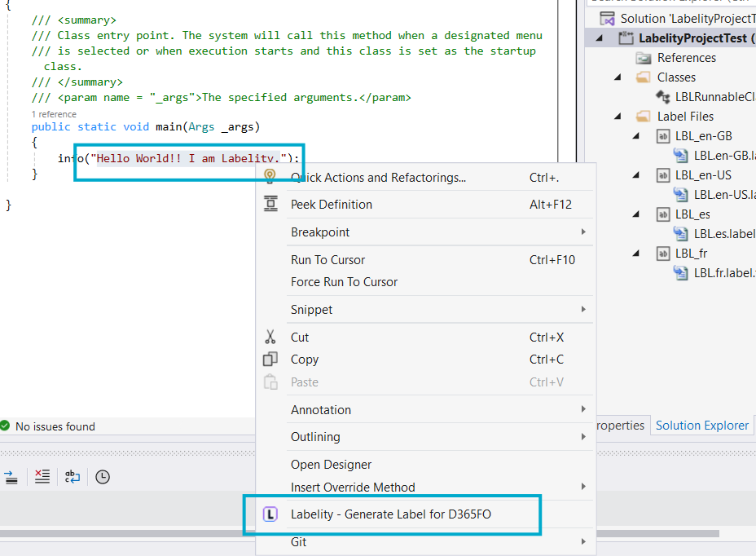Image resolution: width=756 pixels, height=556 pixels.
Task: Select Open Designer in the context menu
Action: click(426, 465)
